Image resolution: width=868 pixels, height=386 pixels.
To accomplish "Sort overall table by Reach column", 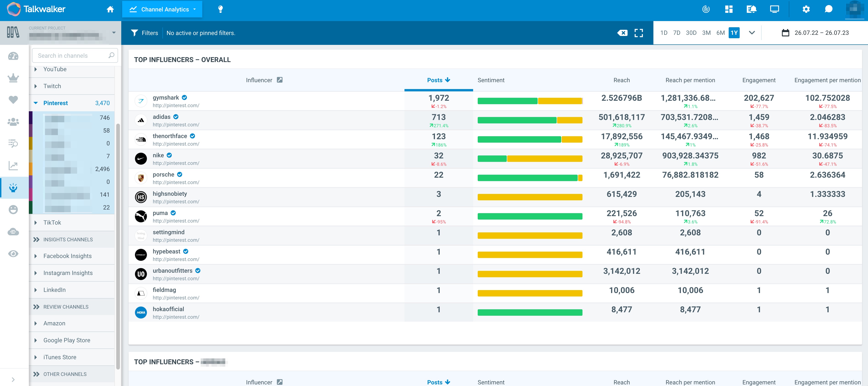I will coord(621,80).
